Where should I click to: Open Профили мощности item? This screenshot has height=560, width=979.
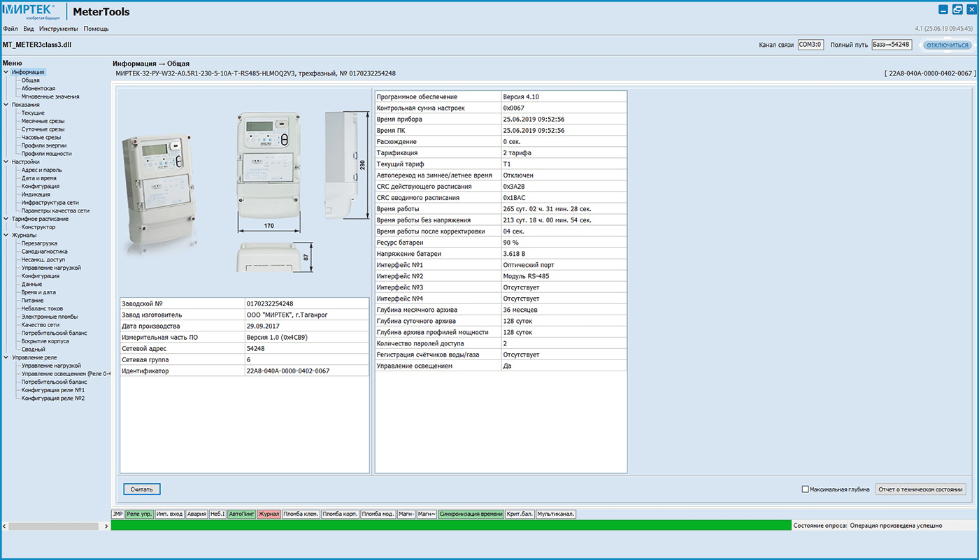[x=46, y=154]
